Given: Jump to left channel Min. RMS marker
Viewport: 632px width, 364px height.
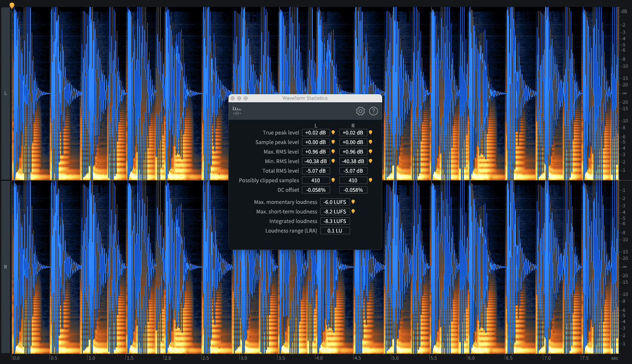Looking at the screenshot, I should click(334, 161).
